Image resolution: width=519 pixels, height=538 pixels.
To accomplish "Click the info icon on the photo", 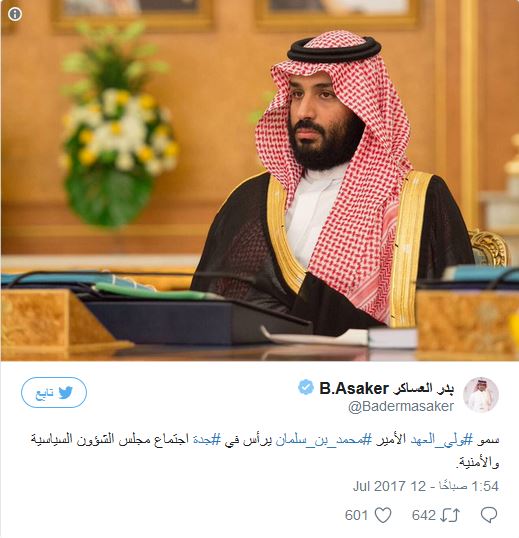I will point(15,14).
